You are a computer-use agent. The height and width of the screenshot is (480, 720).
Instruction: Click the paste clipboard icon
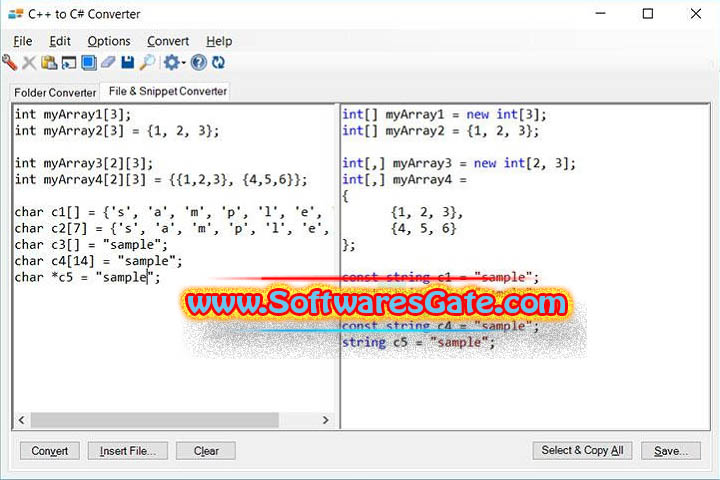tap(49, 62)
